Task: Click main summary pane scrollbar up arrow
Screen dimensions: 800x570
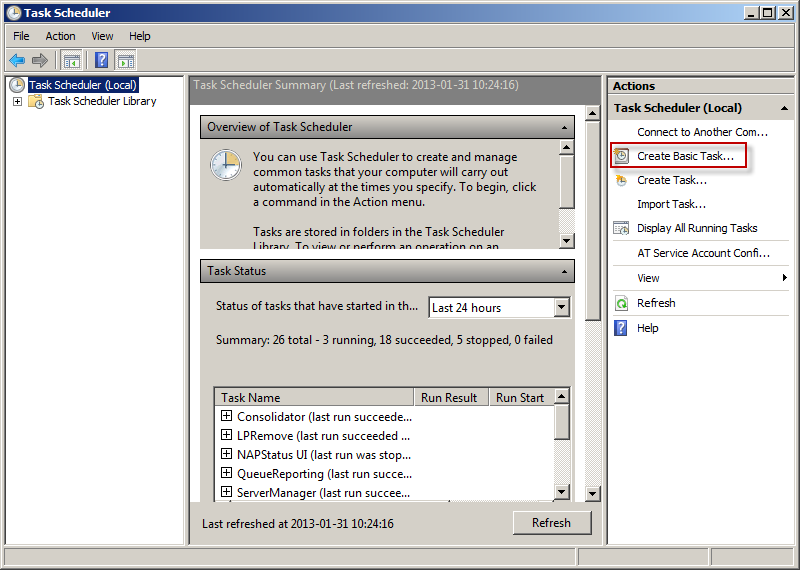Action: [592, 113]
